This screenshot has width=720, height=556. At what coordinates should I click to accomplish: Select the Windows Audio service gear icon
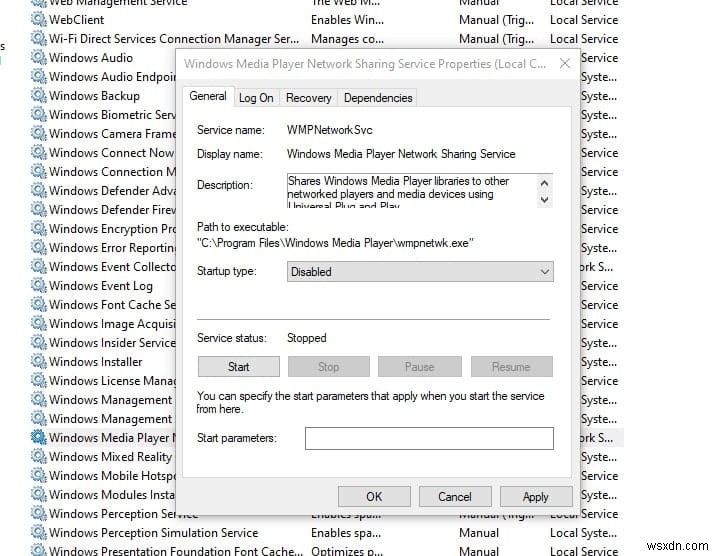[x=39, y=58]
